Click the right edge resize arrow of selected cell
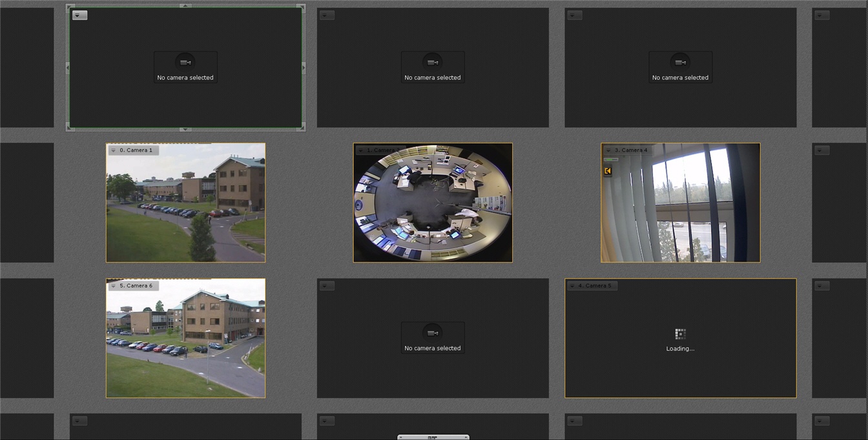Image resolution: width=868 pixels, height=440 pixels. click(x=304, y=68)
